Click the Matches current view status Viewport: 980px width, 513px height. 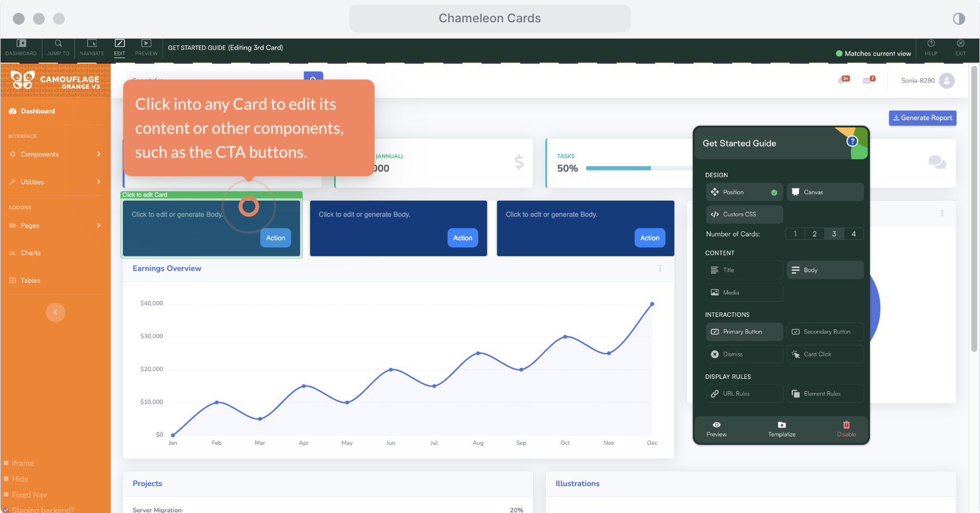[x=873, y=54]
